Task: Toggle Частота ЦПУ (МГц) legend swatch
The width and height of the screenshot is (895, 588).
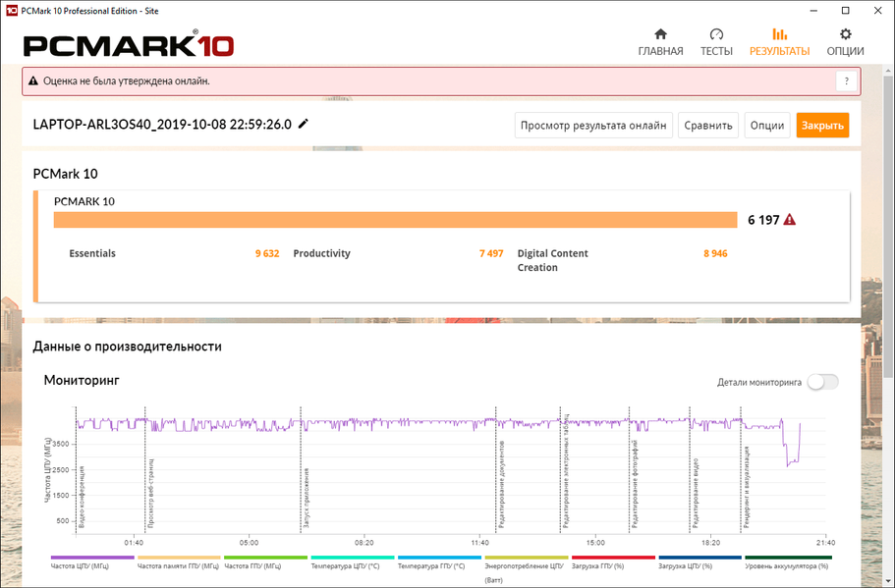Action: point(92,558)
